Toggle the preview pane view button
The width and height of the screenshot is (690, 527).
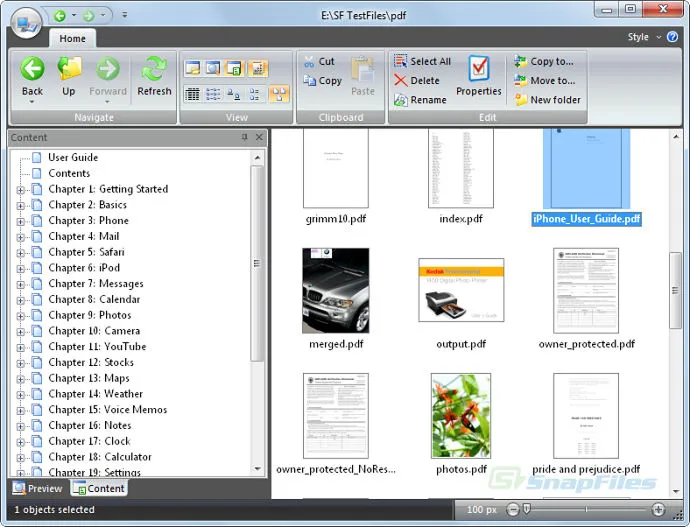[213, 68]
